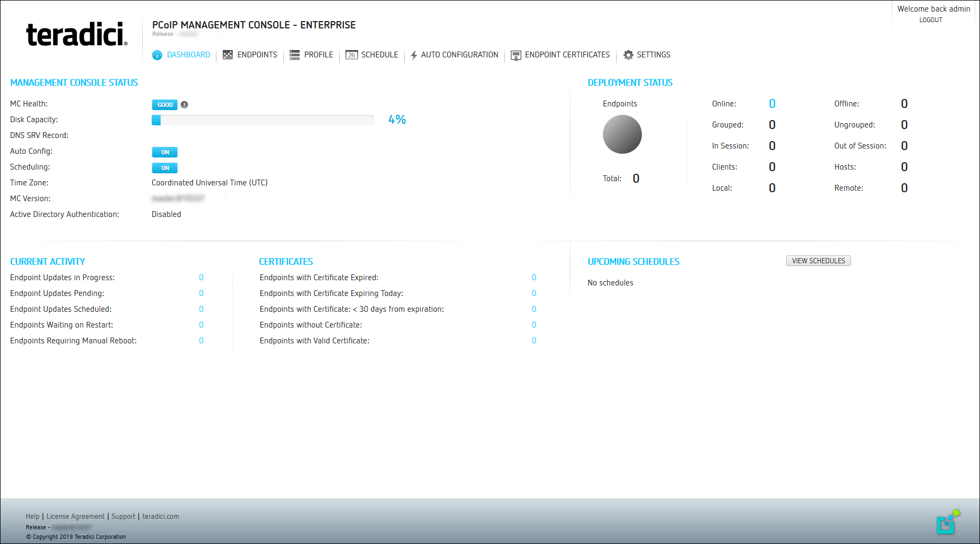The image size is (980, 544).
Task: Click the Logout link
Action: pyautogui.click(x=930, y=20)
